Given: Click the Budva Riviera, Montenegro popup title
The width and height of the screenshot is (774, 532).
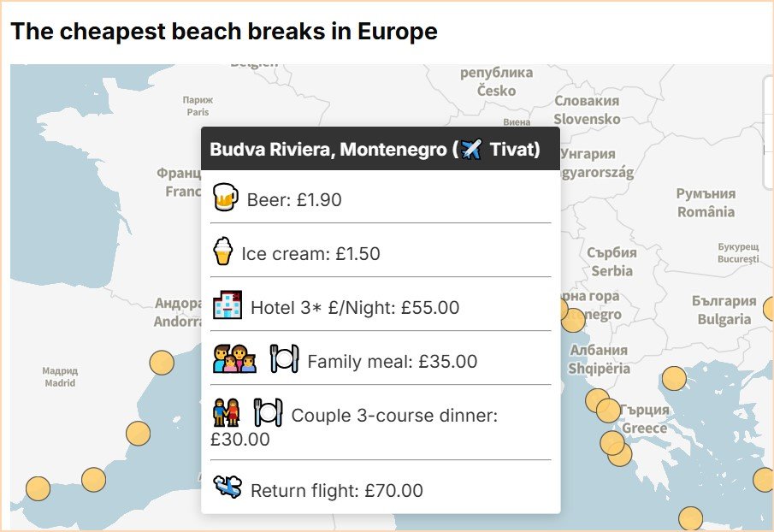Looking at the screenshot, I should (334, 150).
